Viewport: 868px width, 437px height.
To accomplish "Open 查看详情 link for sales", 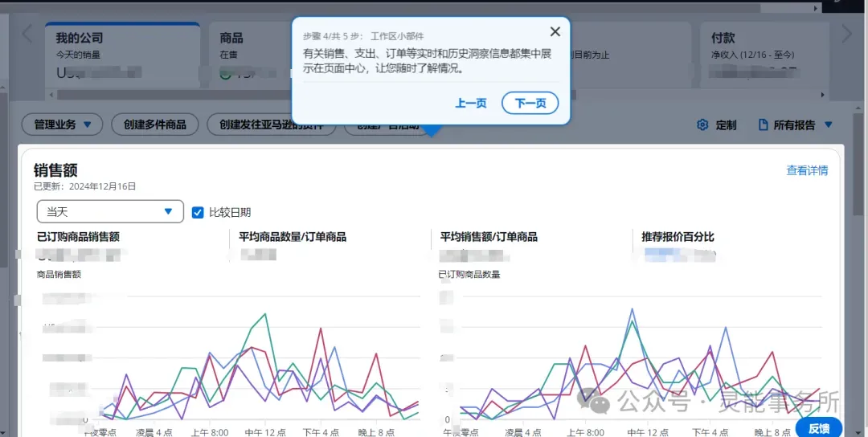I will click(x=807, y=170).
